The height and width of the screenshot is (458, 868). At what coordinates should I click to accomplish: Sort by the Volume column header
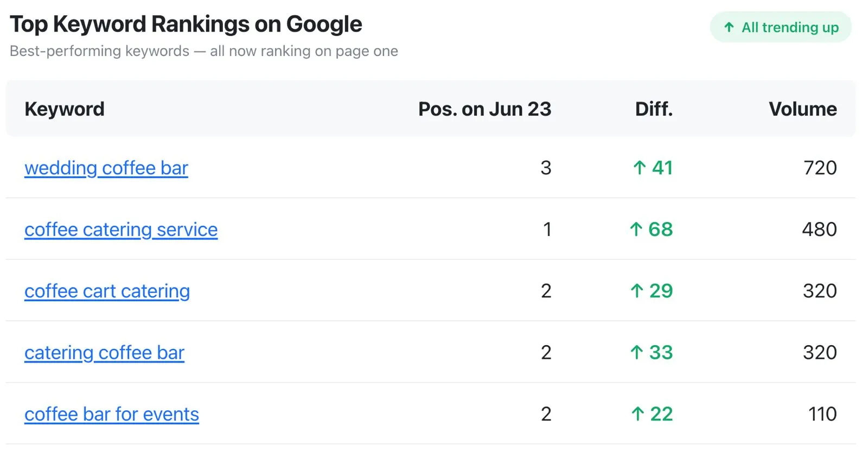(x=803, y=109)
